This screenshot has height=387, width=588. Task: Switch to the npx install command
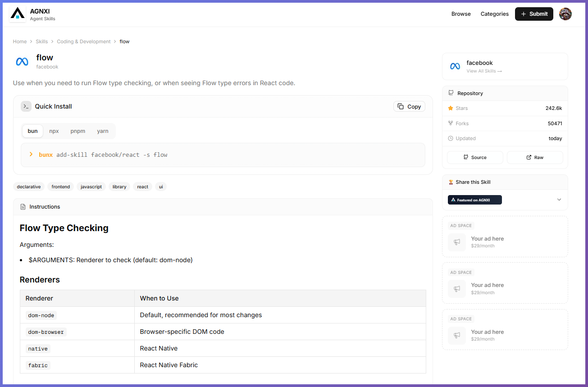coord(54,131)
